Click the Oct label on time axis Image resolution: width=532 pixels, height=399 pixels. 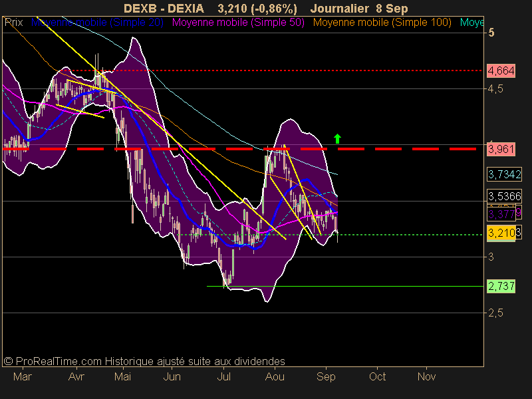point(377,376)
